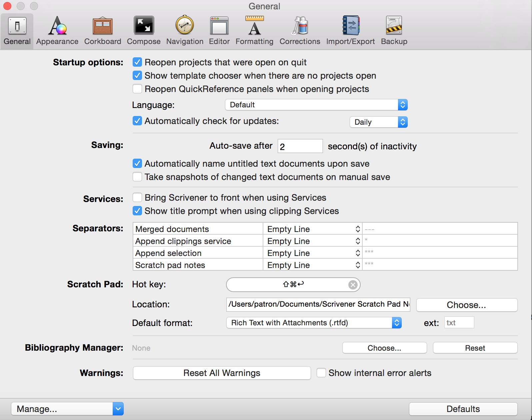Clear the Scratch Pad hot key
Image resolution: width=532 pixels, height=420 pixels.
(353, 285)
